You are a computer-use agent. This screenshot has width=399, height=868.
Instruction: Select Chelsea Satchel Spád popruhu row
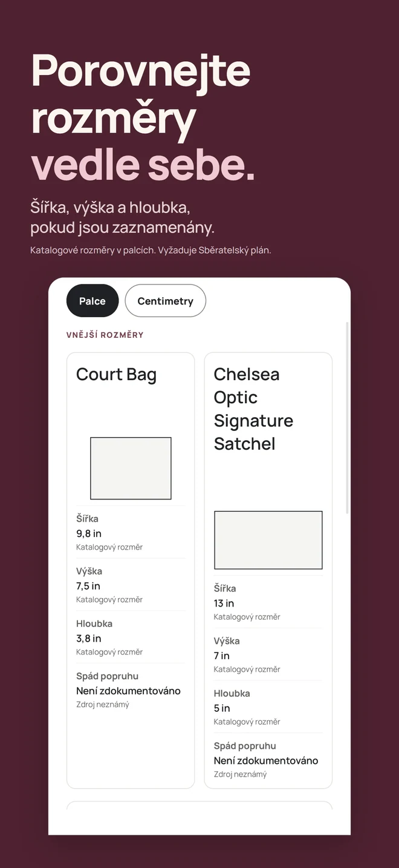[x=268, y=760]
